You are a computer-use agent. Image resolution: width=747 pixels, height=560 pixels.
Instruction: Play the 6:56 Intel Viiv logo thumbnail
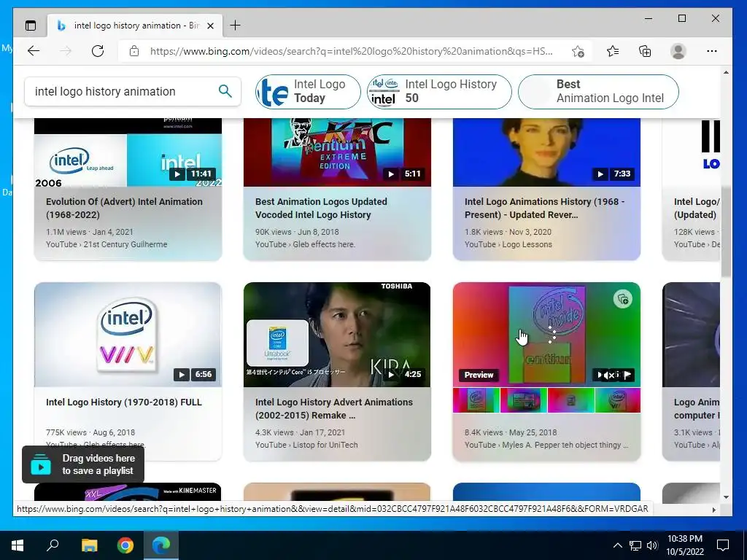128,334
